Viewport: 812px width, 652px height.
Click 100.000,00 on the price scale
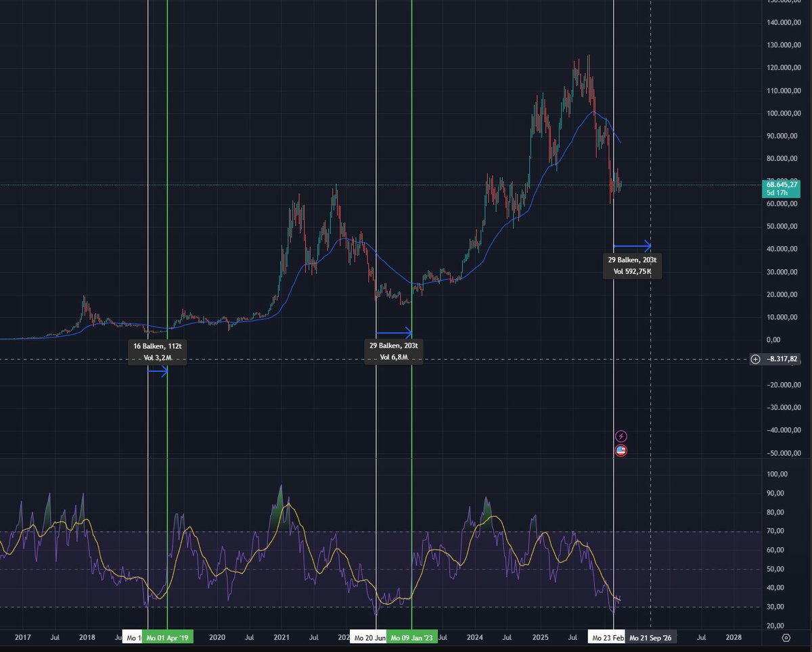(x=783, y=113)
